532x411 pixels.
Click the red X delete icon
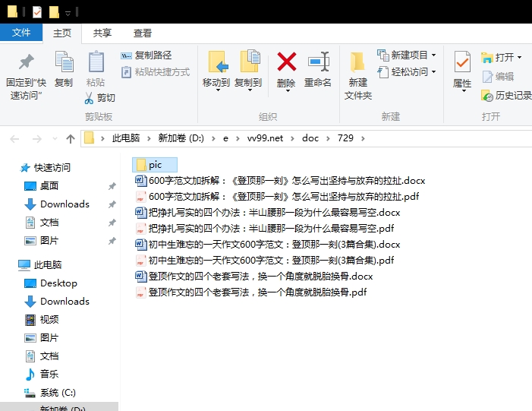click(x=287, y=62)
